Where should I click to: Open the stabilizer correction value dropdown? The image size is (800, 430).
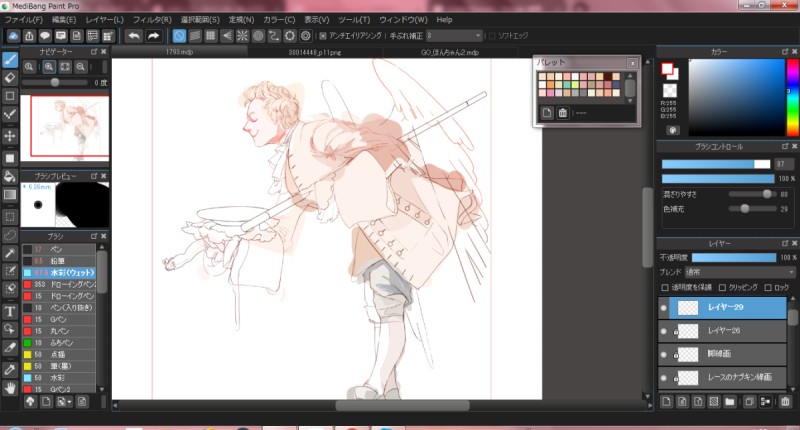454,36
